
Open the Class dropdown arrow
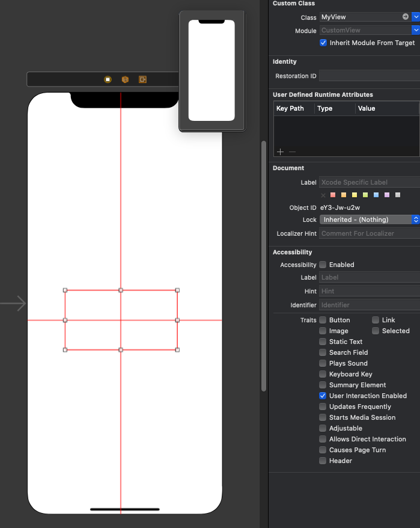pos(416,16)
